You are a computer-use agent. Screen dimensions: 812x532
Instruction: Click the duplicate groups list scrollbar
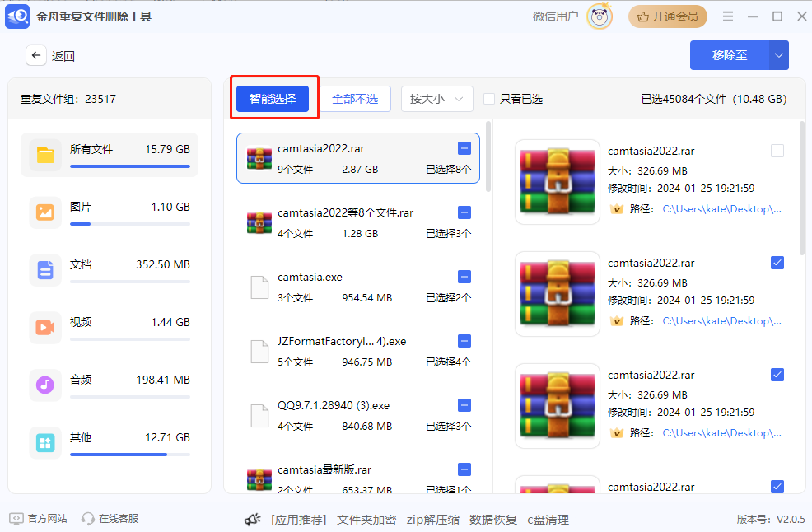coord(488,157)
